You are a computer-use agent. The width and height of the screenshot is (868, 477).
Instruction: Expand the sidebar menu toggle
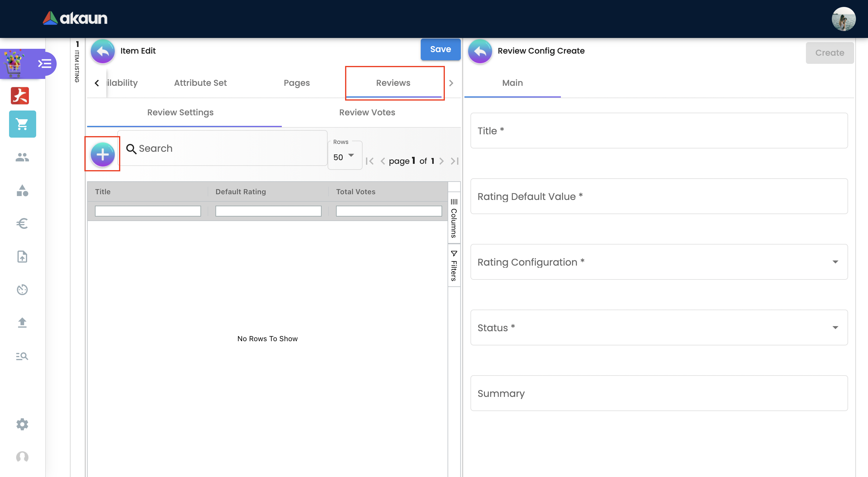45,64
